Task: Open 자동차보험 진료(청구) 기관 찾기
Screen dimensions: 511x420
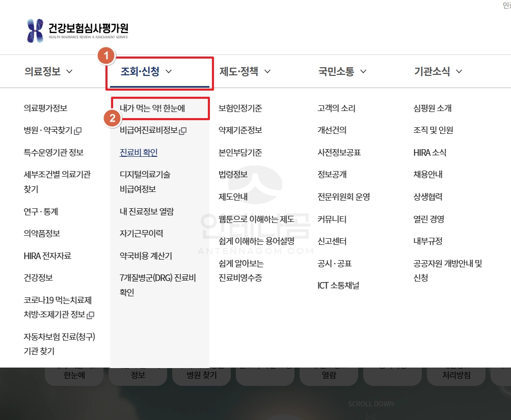Action: 59,344
